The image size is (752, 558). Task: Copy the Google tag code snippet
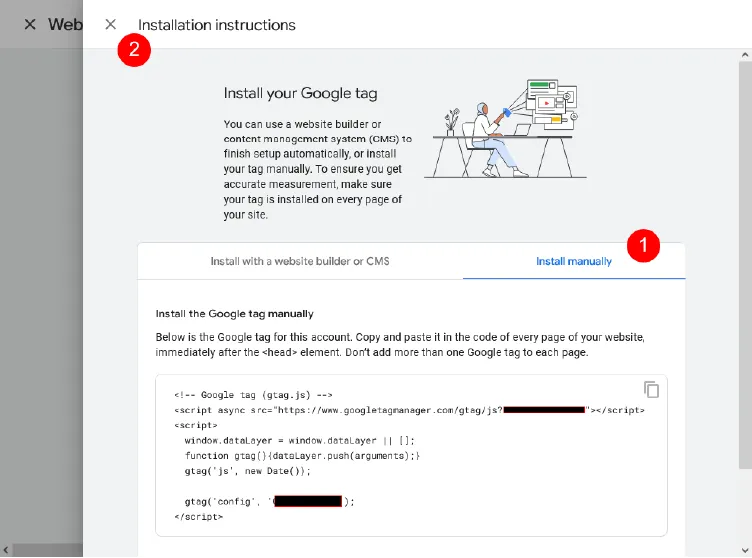click(651, 390)
